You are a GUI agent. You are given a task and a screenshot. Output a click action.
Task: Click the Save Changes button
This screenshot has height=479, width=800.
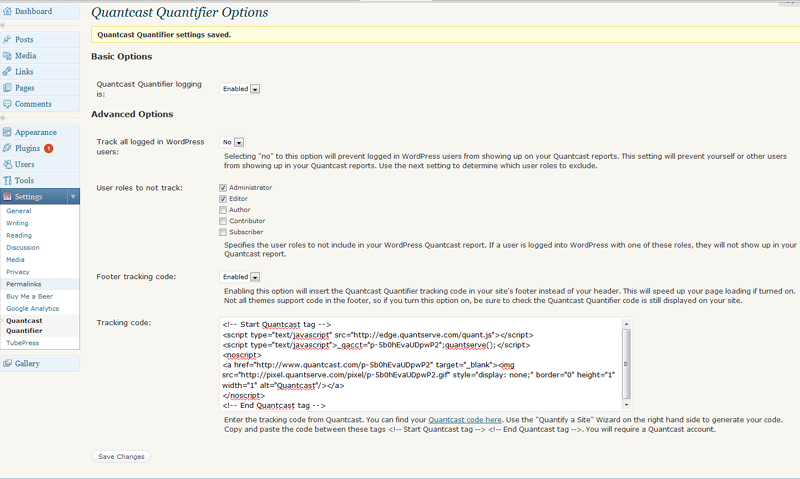tap(121, 457)
